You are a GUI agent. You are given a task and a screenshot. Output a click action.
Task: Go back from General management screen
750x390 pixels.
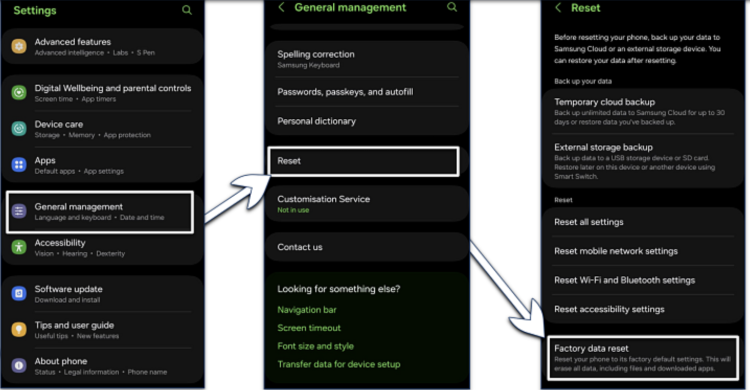(281, 7)
